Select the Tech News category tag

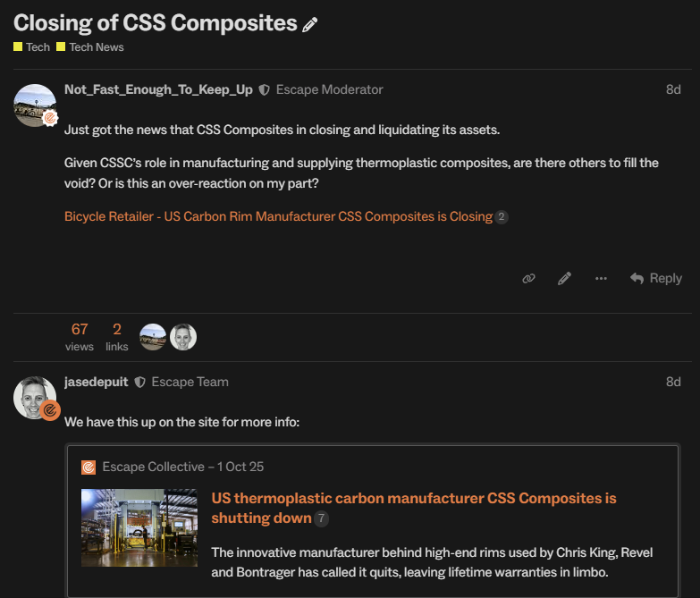tap(90, 46)
